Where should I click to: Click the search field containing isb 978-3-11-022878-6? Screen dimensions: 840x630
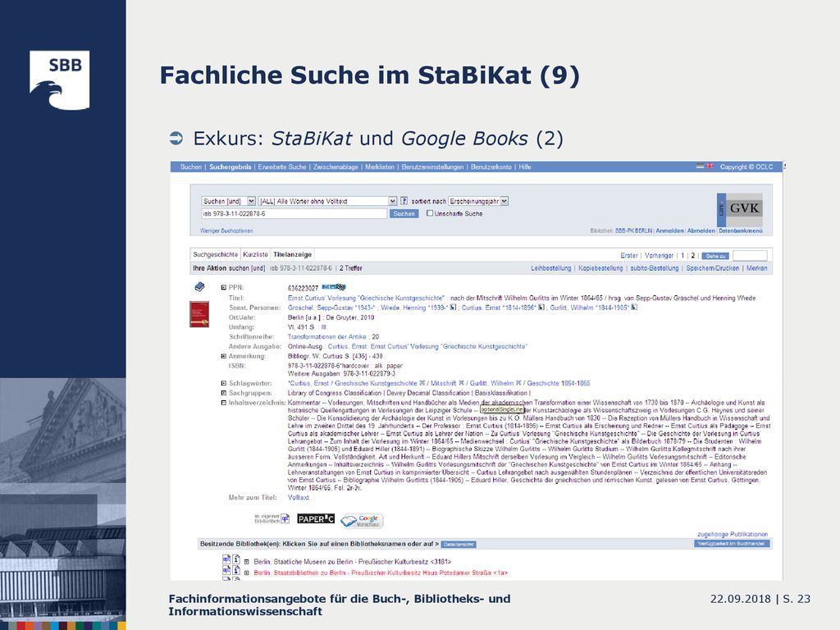294,214
